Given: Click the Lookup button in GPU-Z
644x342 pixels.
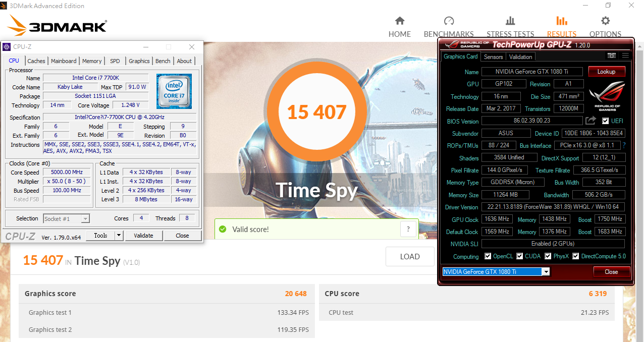Looking at the screenshot, I should point(607,72).
